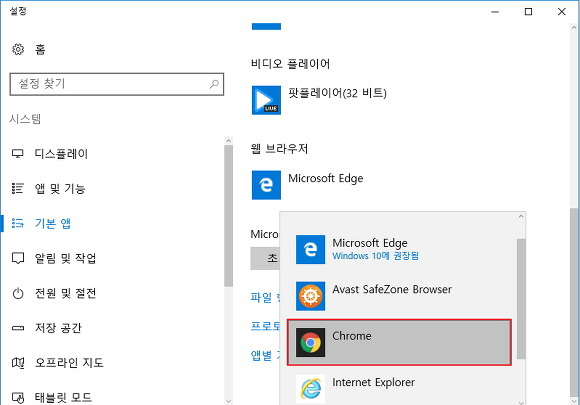Click the main pane scroll up arrow

pos(574,28)
